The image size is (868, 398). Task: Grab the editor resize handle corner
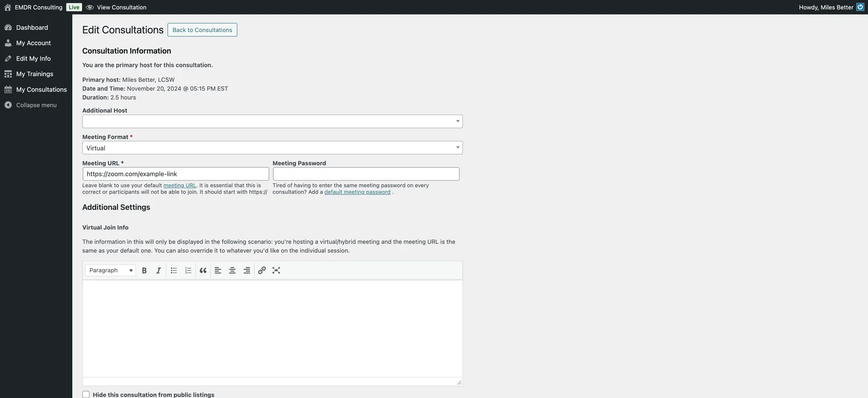coord(459,382)
